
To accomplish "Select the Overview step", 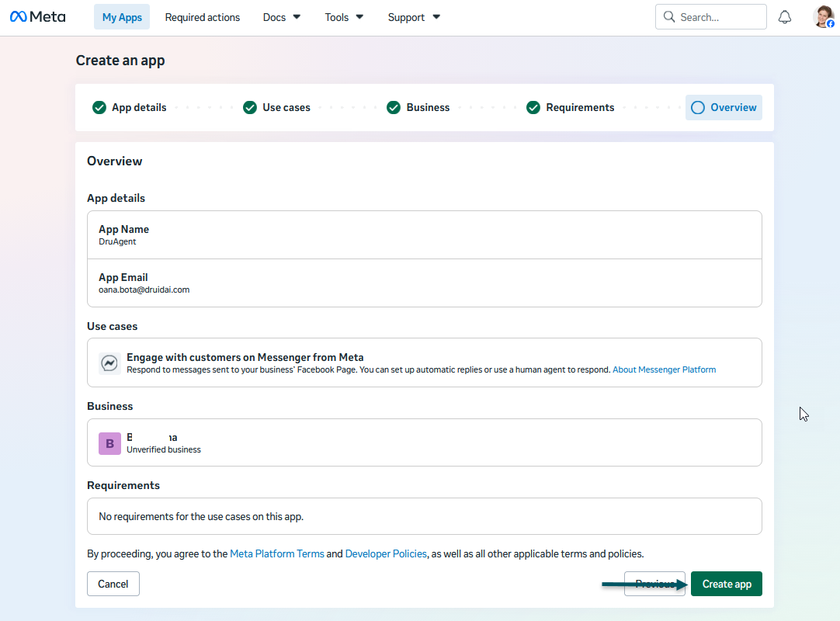I will coord(724,108).
